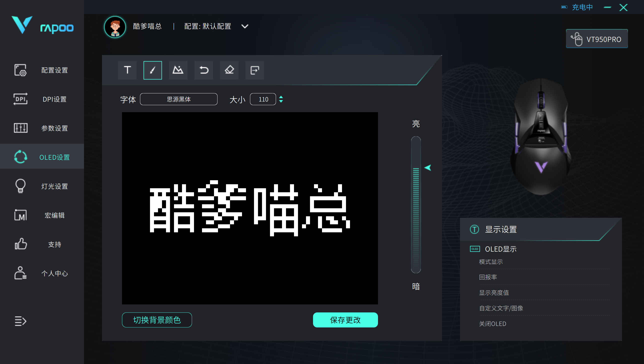Image resolution: width=644 pixels, height=364 pixels.
Task: Click 切换背景颜色 button
Action: tap(157, 320)
